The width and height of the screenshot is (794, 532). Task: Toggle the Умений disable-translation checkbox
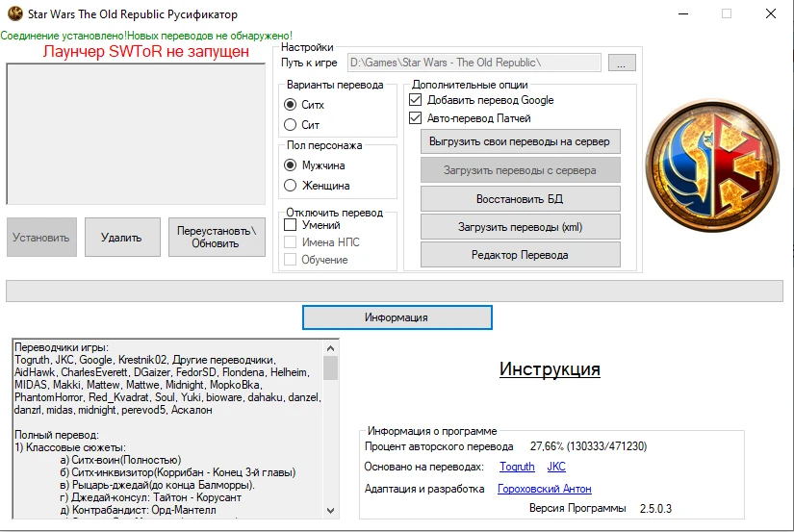[x=290, y=225]
